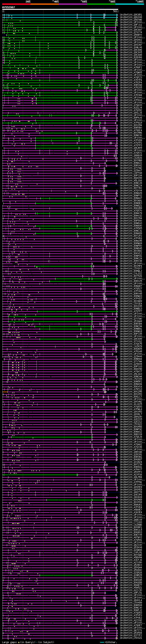Select the UniRef100_A7R3A4 label
The width and height of the screenshot is (146, 644).
[131, 95]
